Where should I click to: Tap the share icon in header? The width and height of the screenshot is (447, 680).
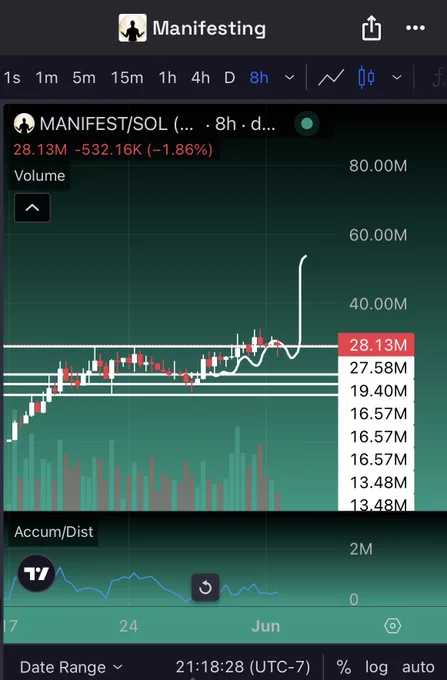[x=371, y=28]
